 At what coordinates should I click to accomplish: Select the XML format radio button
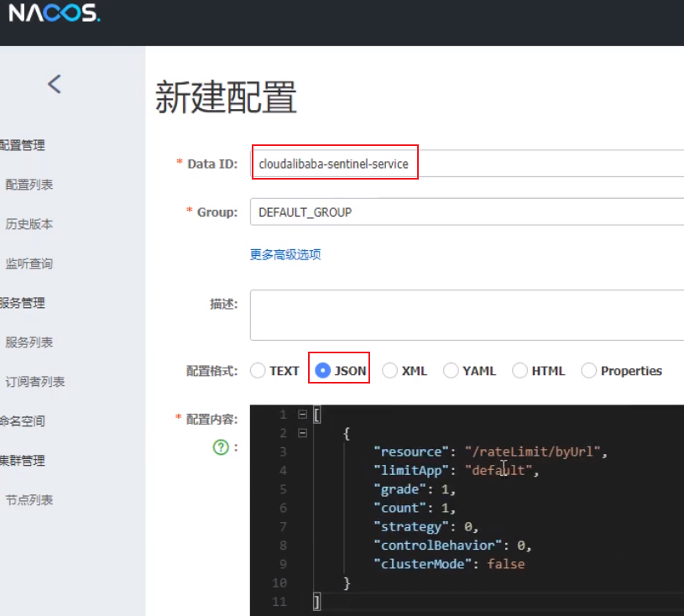tap(389, 370)
